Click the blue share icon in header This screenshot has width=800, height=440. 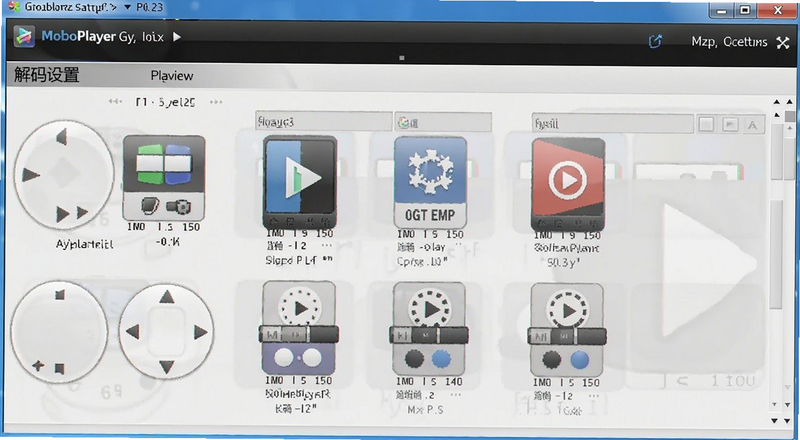(655, 41)
